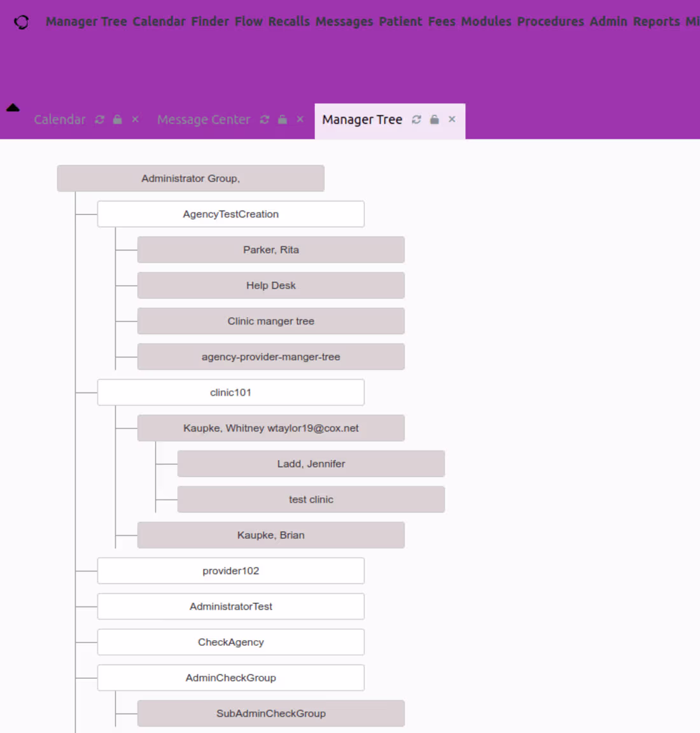
Task: Refresh the Calendar tab
Action: 99,119
